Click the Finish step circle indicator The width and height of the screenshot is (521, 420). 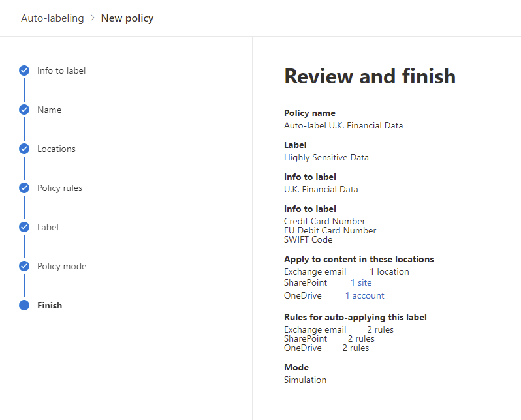pyautogui.click(x=24, y=305)
